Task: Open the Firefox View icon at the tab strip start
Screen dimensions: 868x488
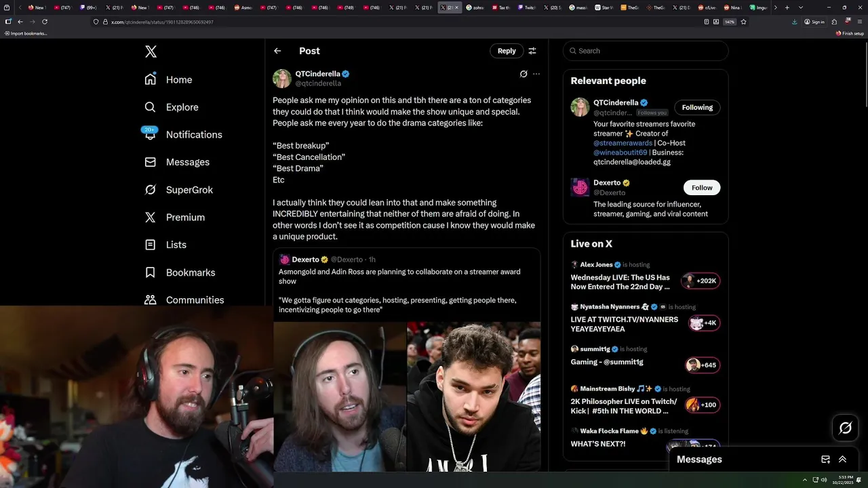Action: click(7, 7)
